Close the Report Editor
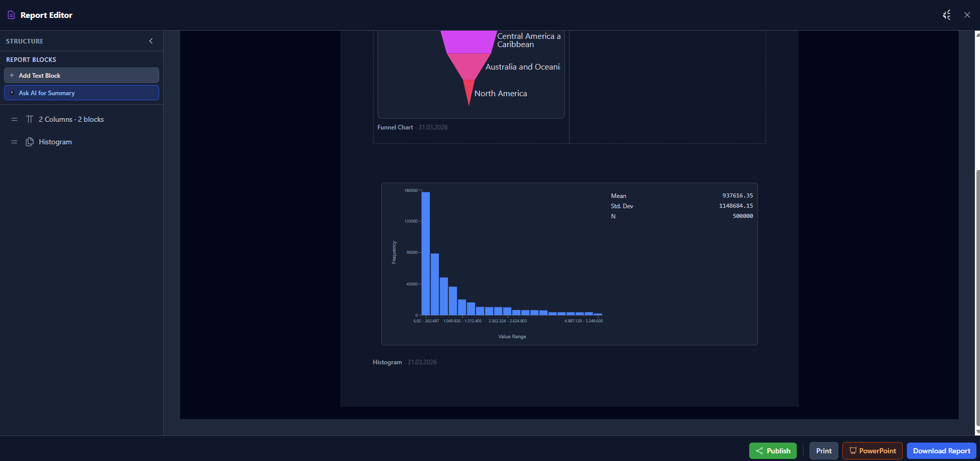Image resolution: width=980 pixels, height=461 pixels. (967, 15)
